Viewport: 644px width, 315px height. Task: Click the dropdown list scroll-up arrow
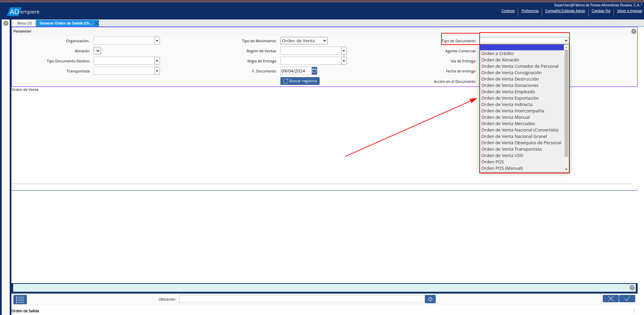[566, 47]
